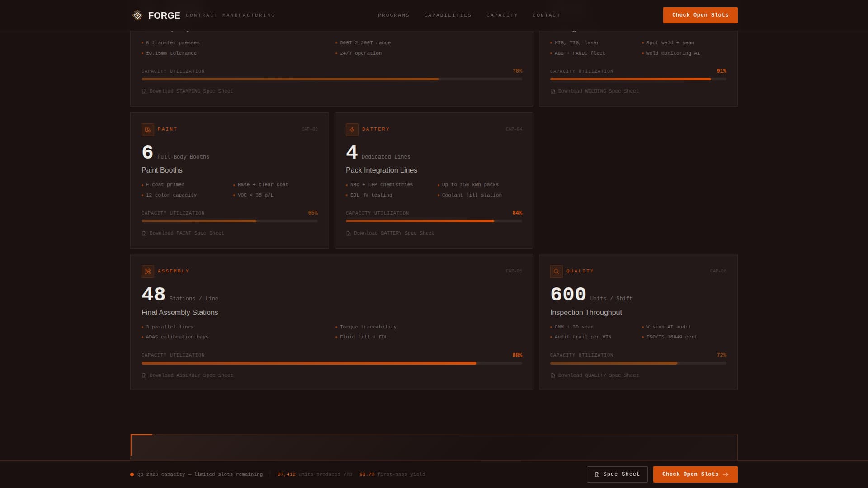Click the lightning bolt icon on the BATTERY card

coord(352,130)
